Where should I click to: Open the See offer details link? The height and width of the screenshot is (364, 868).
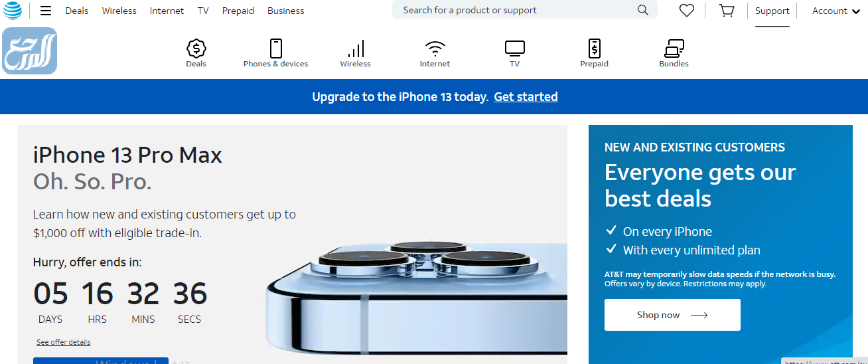[x=64, y=342]
